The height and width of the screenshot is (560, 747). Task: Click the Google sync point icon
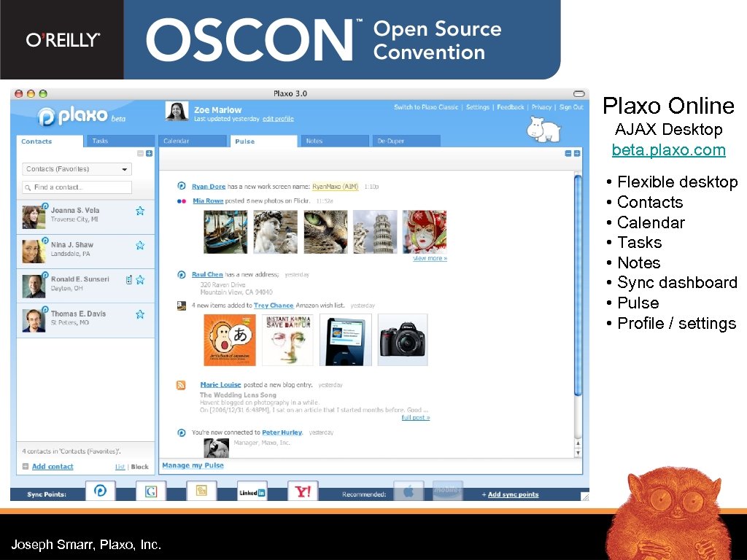point(151,491)
